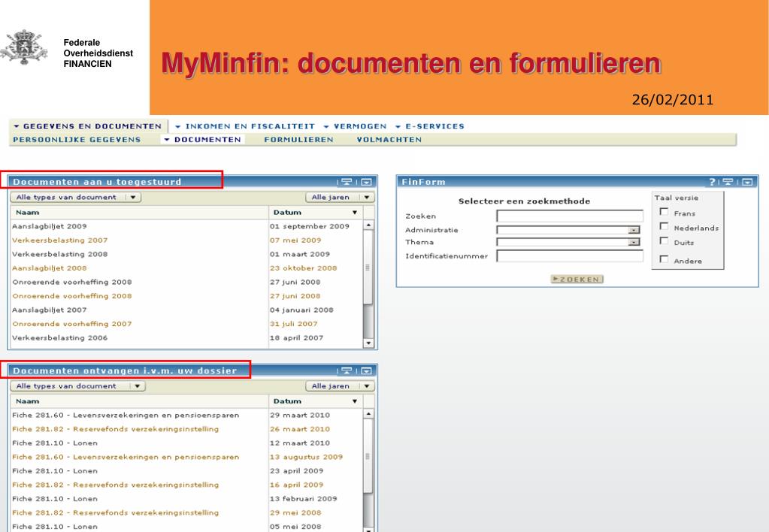
Task: Click scroll-down arrow in 'Documenten aan u toegestuurd' list
Action: (368, 343)
